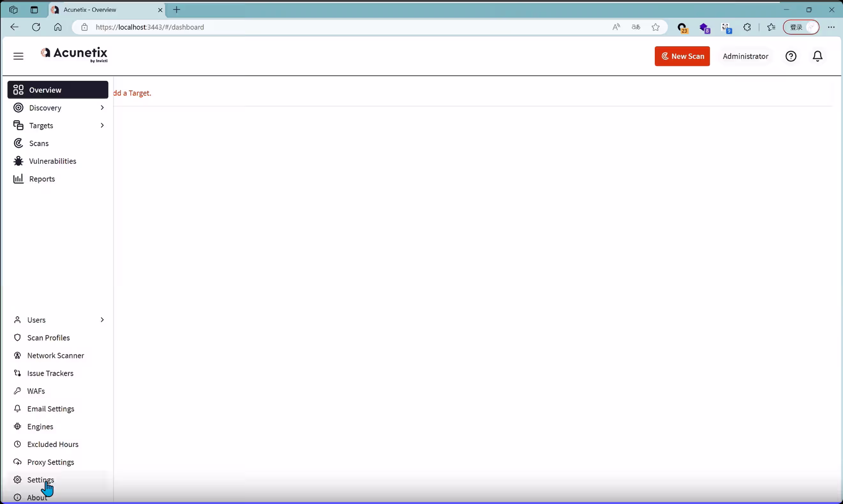Click the Reports bar chart icon
This screenshot has height=504, width=843.
pyautogui.click(x=18, y=179)
